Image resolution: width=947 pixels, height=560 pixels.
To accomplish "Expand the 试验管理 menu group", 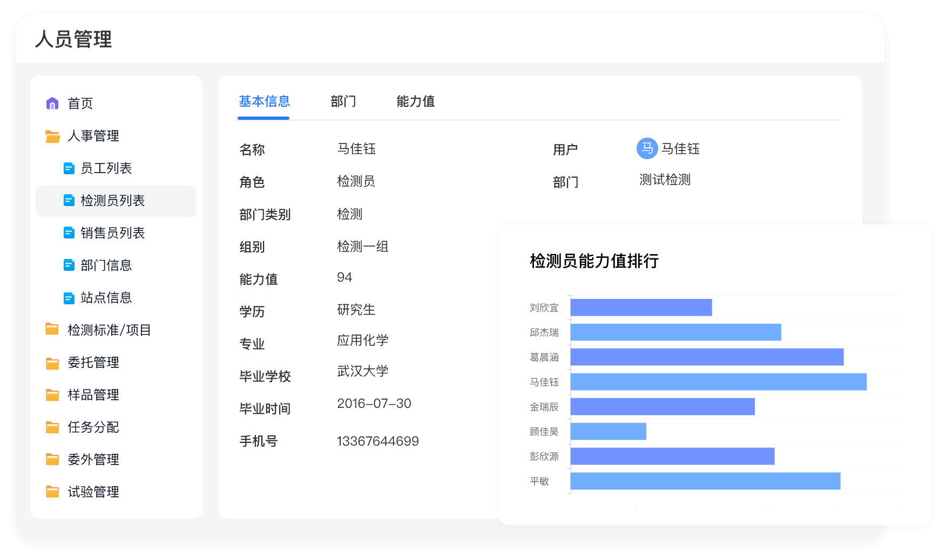I will [93, 492].
